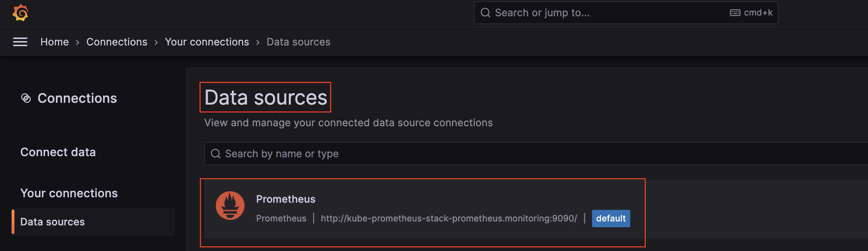Click the Prometheus flame logo icon
Screen dimensions: 868x251
click(230, 206)
